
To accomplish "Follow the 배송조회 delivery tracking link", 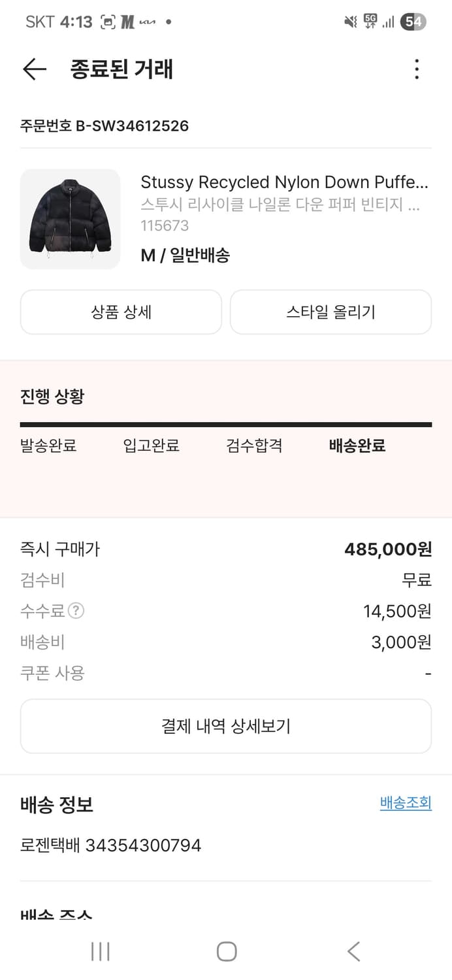I will tap(405, 802).
